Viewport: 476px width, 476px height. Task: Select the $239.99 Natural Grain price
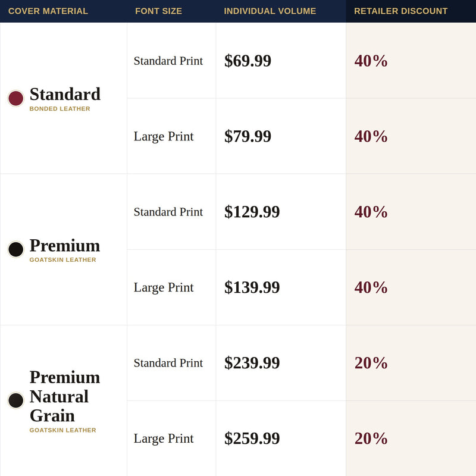click(x=252, y=363)
